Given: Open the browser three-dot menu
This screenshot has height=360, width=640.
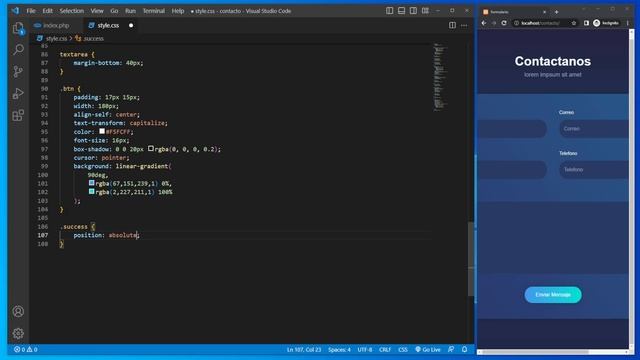Looking at the screenshot, I should click(627, 23).
